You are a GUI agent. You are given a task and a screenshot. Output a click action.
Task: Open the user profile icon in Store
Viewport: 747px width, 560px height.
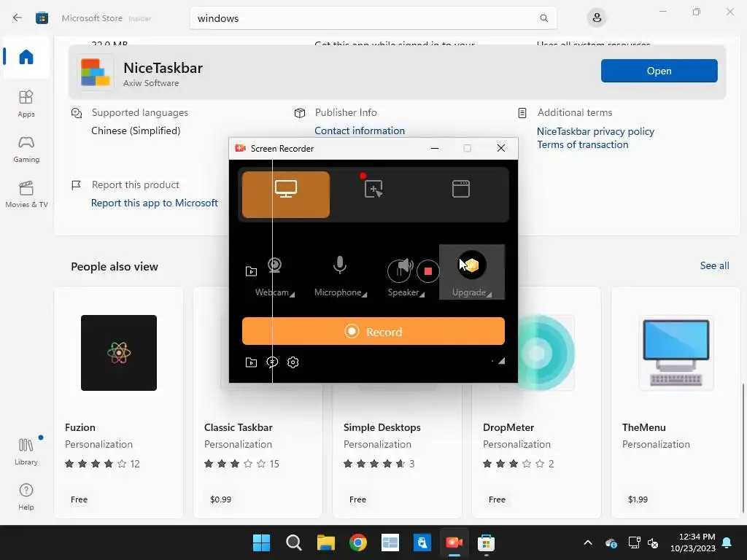point(597,18)
